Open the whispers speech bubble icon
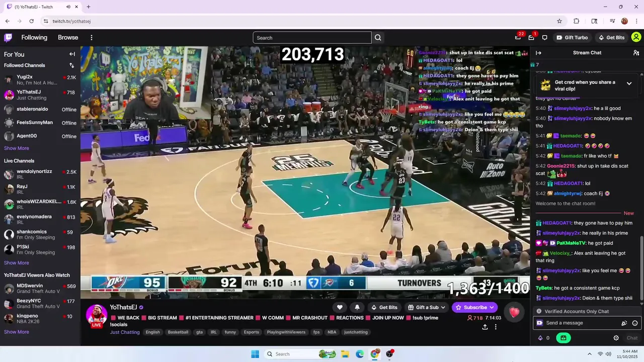Image resolution: width=644 pixels, height=362 pixels. [x=544, y=38]
